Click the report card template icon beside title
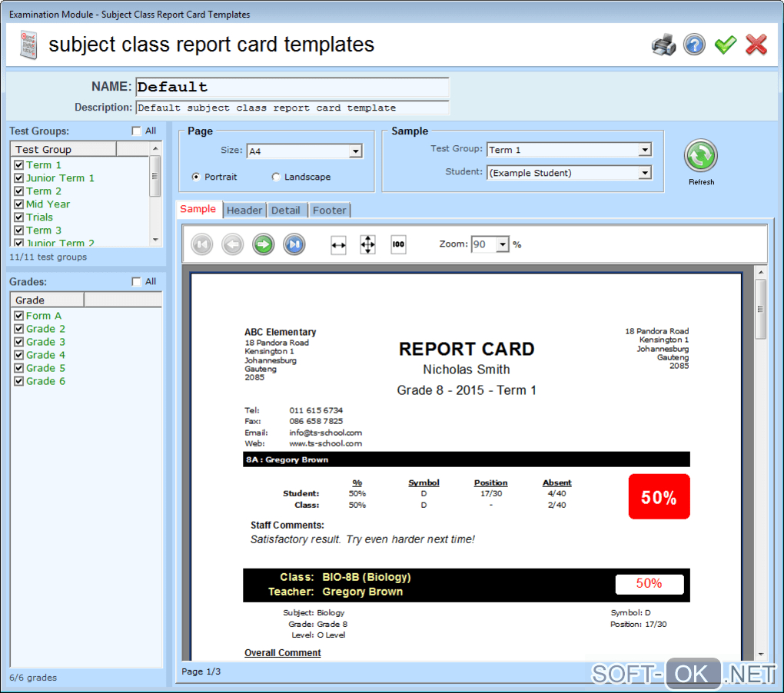This screenshot has width=784, height=693. pos(28,45)
